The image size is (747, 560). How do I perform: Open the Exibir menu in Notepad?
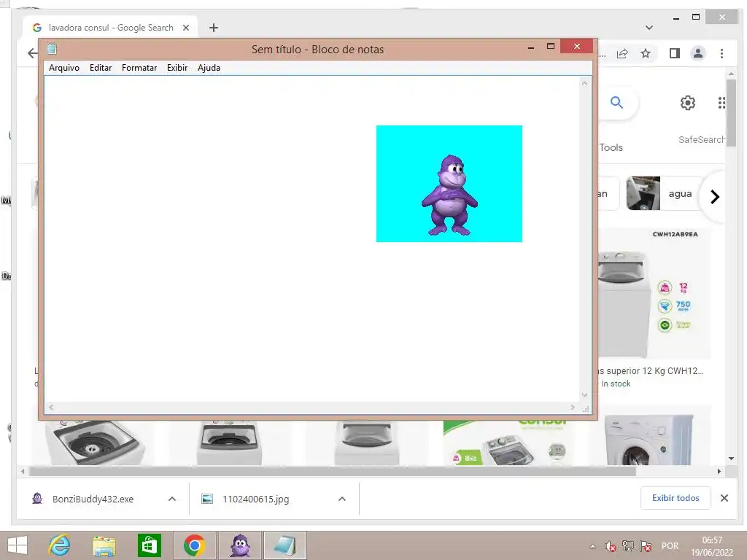point(177,68)
